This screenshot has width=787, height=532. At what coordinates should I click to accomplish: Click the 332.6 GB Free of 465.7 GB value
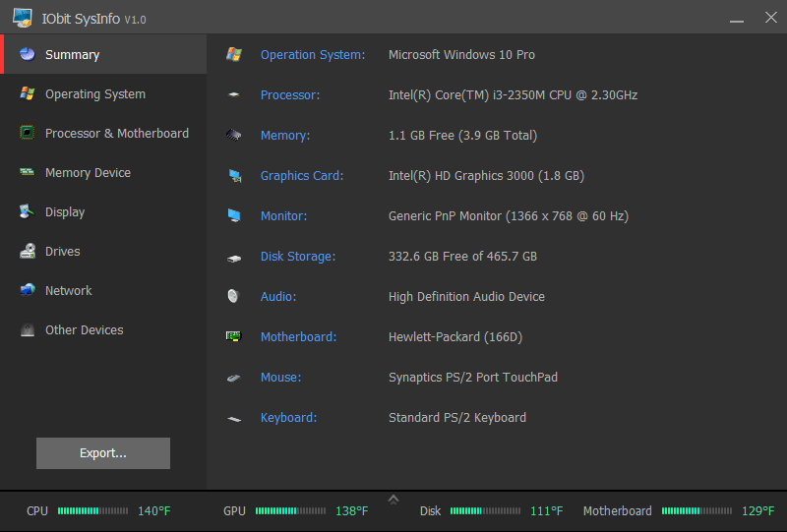click(462, 257)
